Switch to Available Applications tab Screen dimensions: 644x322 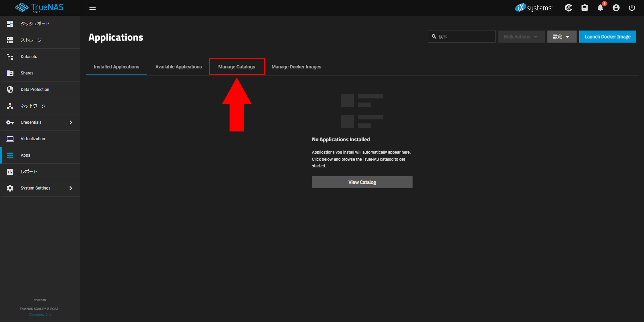click(x=178, y=67)
